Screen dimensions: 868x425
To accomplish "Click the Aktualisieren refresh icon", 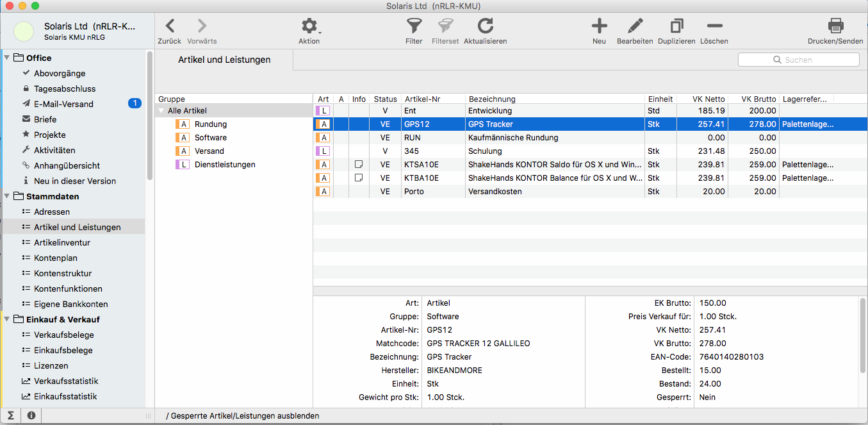I will click(485, 26).
